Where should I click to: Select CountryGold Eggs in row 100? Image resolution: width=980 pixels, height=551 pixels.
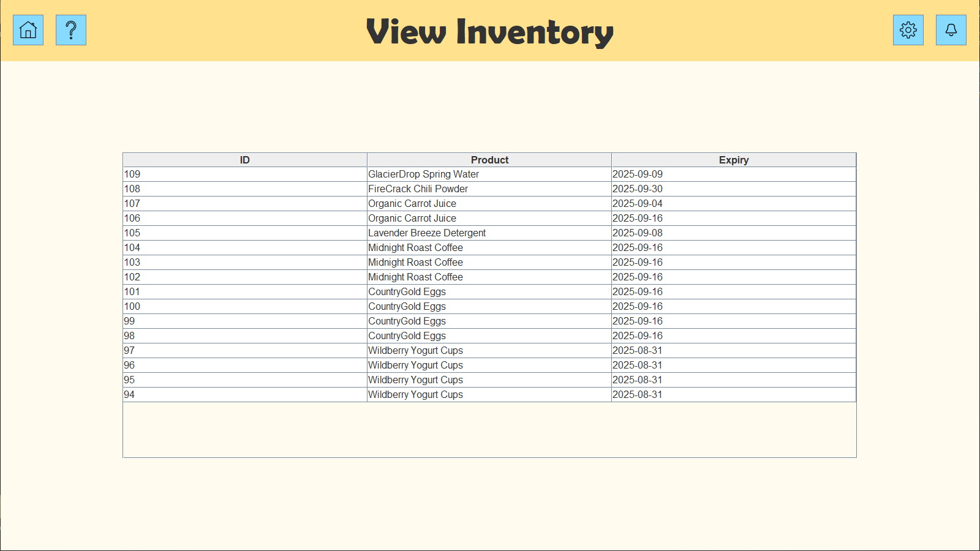489,307
